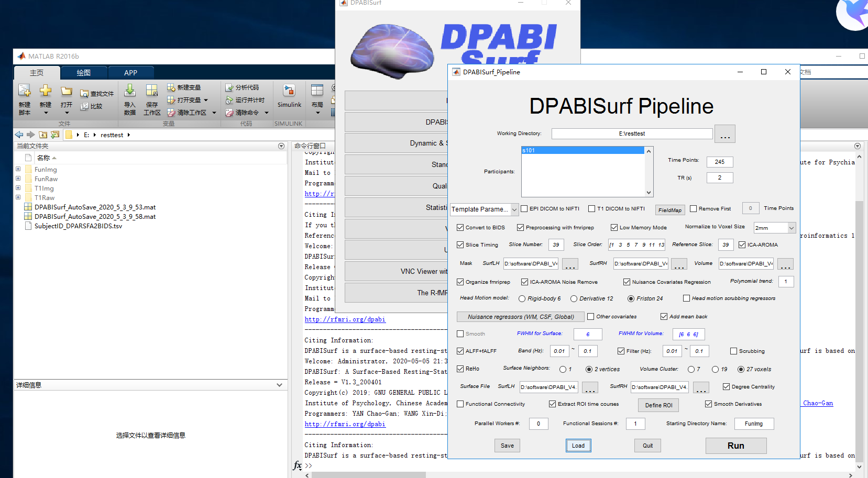This screenshot has height=478, width=868.
Task: Click the browse-for-folder icon in address bar
Action: (x=55, y=135)
